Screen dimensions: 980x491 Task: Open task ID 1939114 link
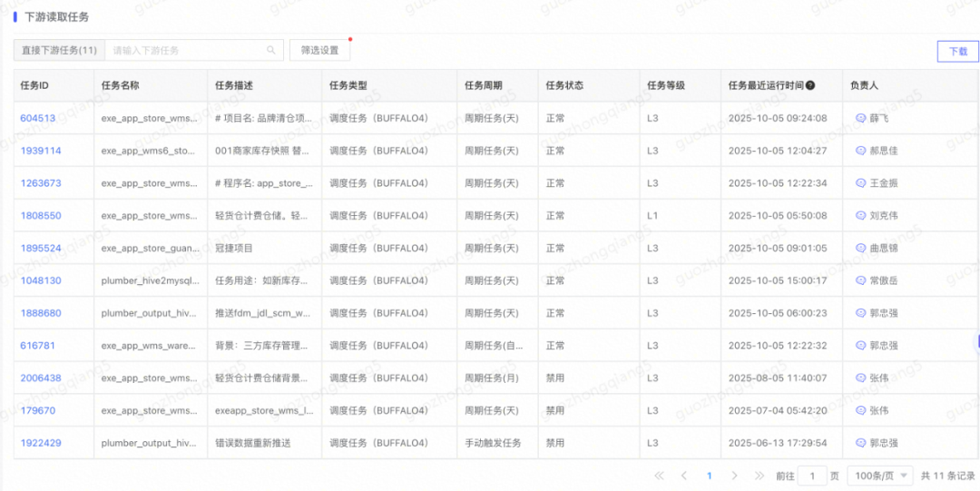[41, 151]
